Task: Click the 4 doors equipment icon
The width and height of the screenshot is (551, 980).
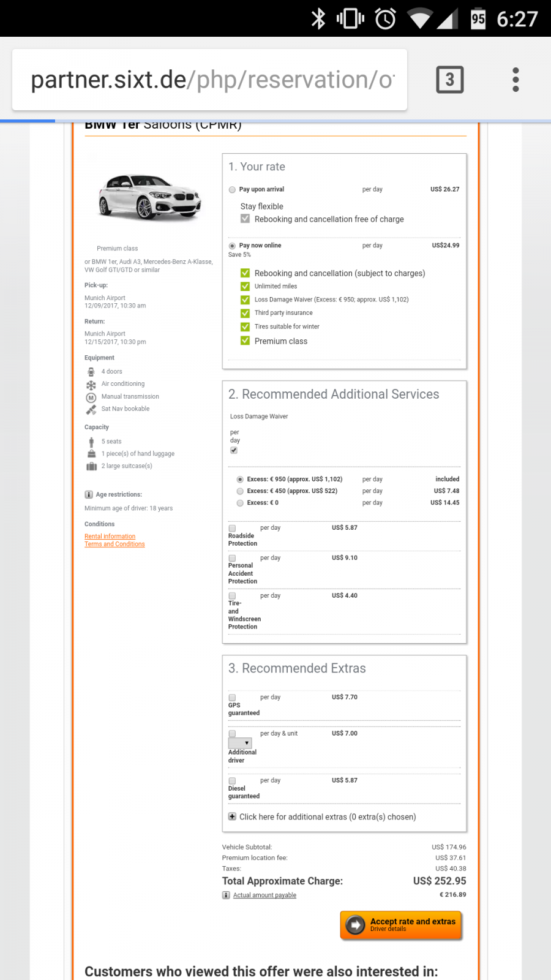Action: pos(91,372)
